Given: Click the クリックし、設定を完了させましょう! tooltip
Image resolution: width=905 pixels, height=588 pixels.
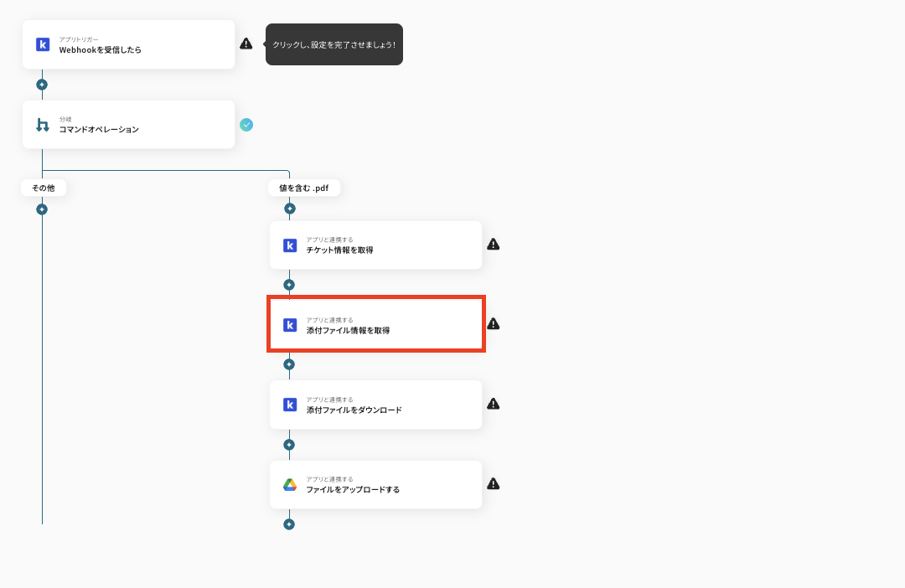Looking at the screenshot, I should pos(334,44).
